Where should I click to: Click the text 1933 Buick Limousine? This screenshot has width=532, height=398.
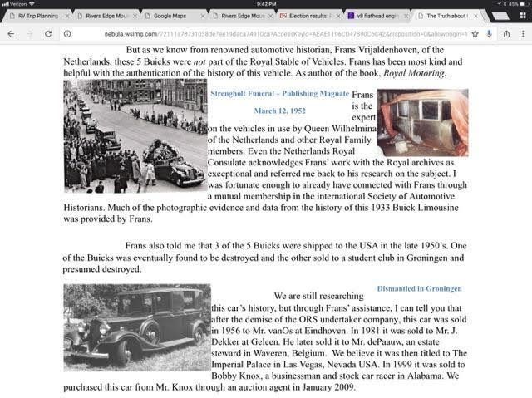(x=414, y=208)
